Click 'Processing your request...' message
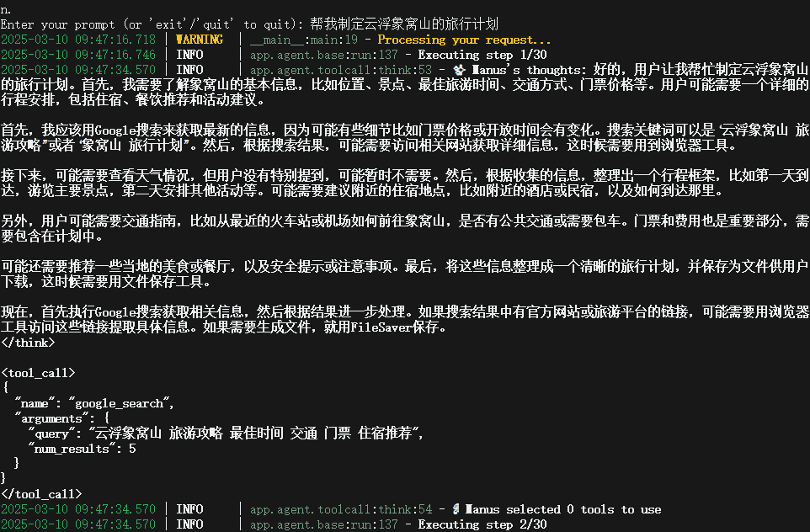Screen dimensions: 810x532 (x=464, y=40)
